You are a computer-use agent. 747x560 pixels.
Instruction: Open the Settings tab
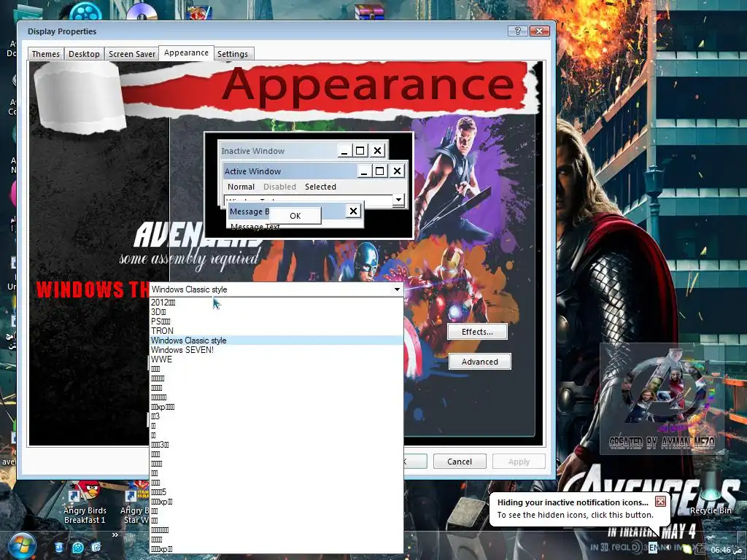(233, 54)
